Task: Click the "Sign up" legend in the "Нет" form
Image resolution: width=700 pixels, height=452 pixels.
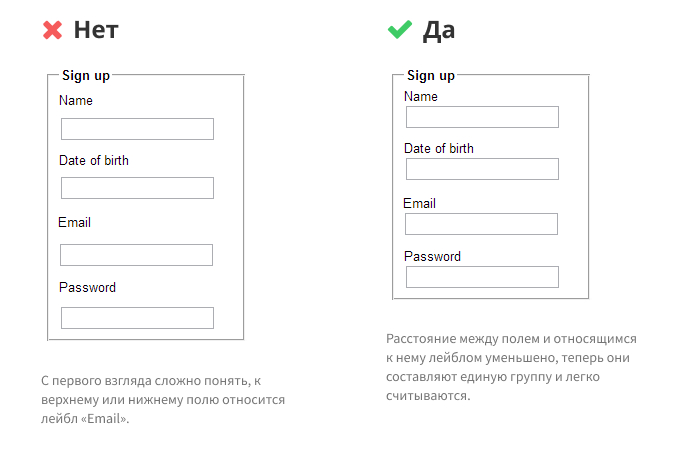Action: pos(86,76)
